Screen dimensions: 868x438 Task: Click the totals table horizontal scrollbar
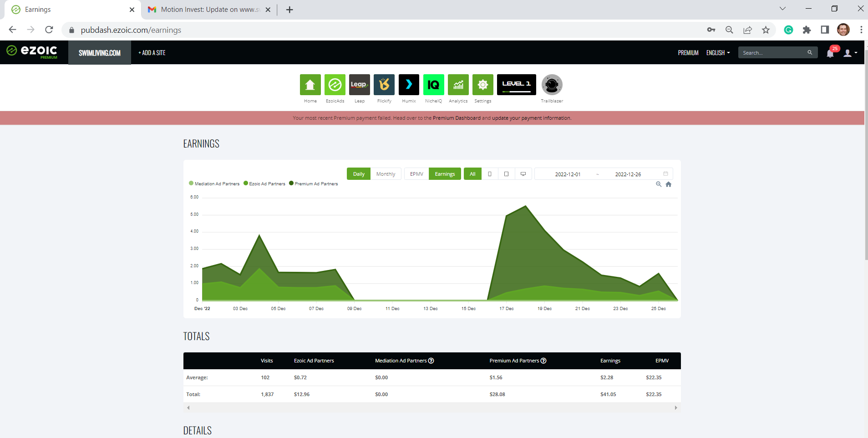click(432, 407)
